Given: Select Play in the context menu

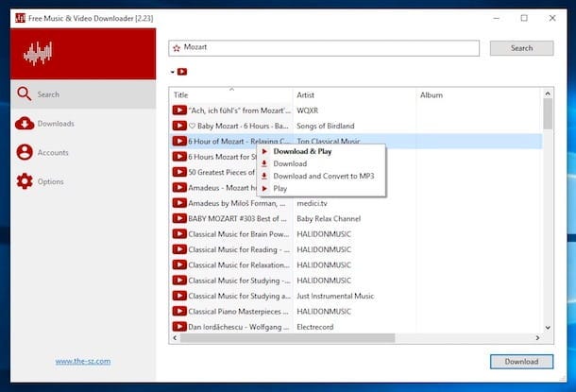Looking at the screenshot, I should click(280, 189).
